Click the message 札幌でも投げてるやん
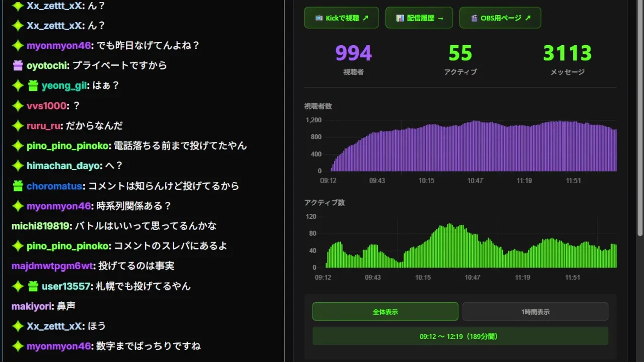 point(143,286)
